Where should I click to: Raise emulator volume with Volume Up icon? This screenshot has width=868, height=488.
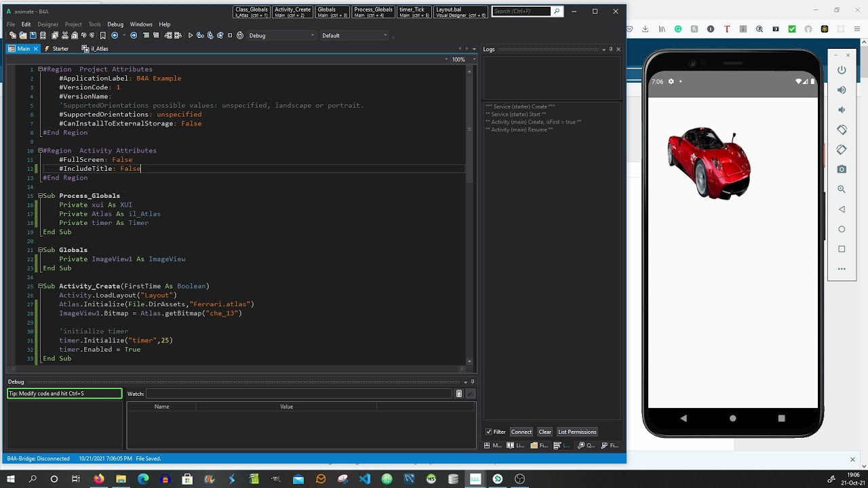click(842, 89)
